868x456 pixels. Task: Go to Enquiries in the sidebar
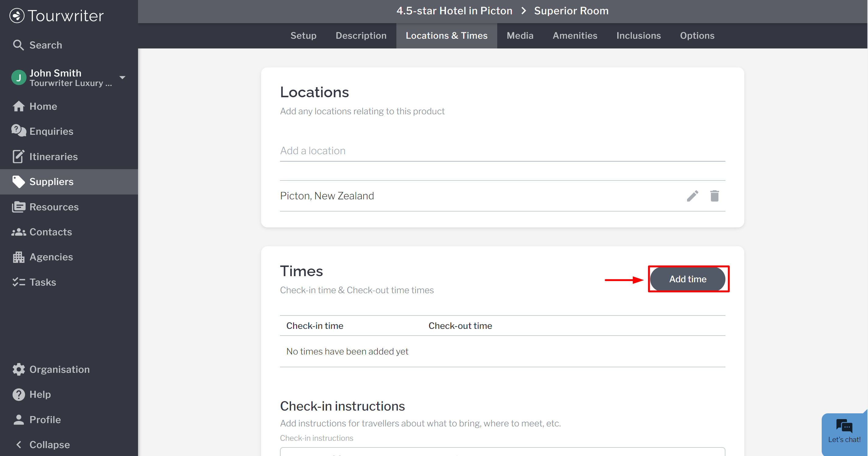(x=51, y=131)
